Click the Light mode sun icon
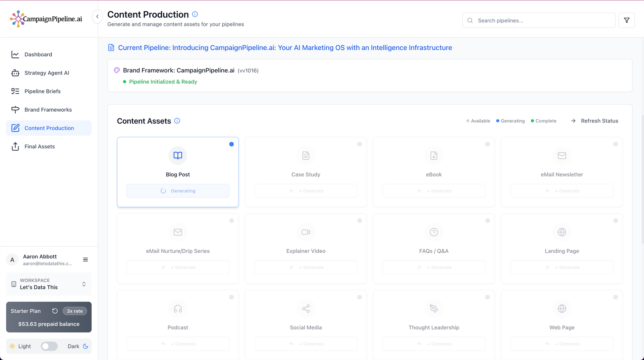 12,346
